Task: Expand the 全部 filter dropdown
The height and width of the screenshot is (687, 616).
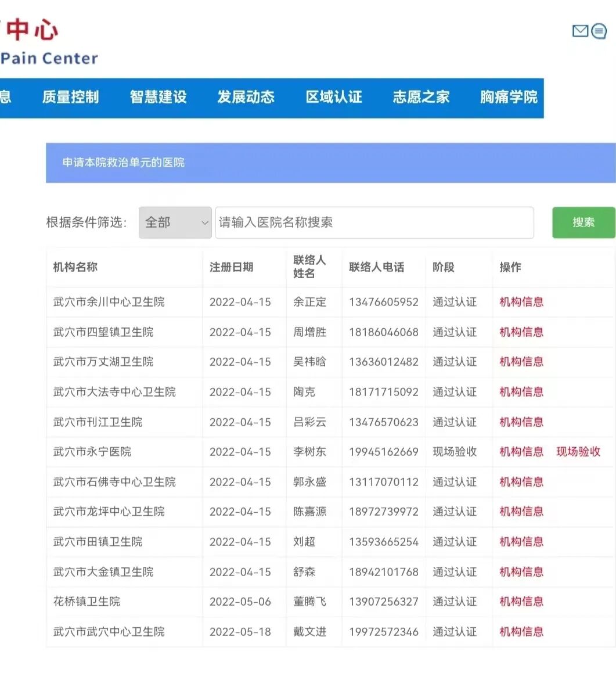Action: coord(174,222)
